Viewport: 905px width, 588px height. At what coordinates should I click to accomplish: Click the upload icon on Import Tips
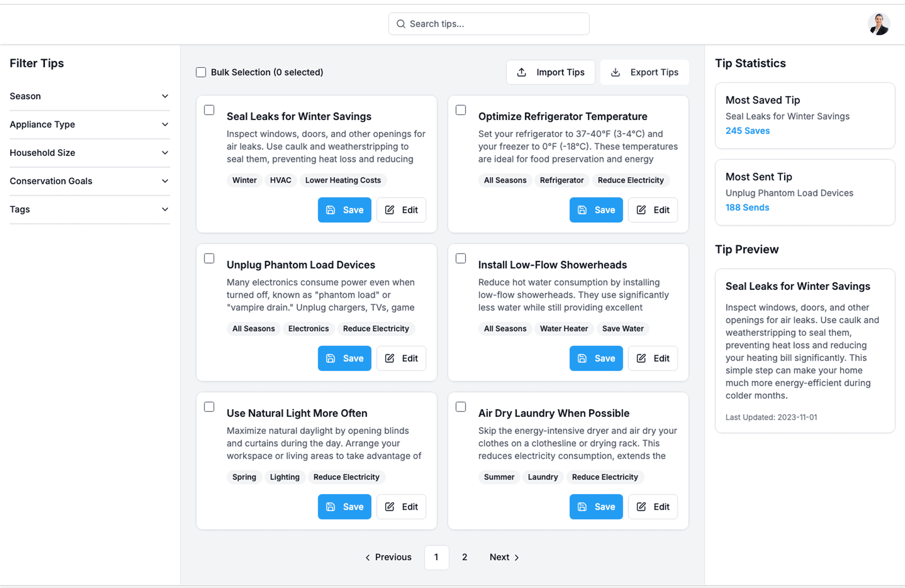click(x=521, y=72)
